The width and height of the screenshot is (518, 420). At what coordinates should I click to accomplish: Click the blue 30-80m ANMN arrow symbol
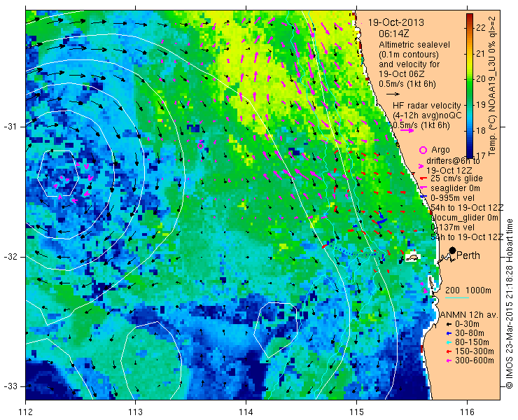point(448,333)
